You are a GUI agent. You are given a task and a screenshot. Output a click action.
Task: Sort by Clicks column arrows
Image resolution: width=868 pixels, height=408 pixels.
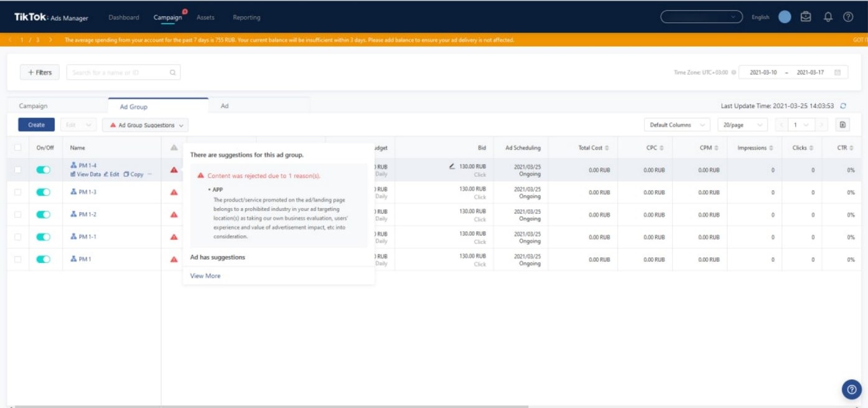pyautogui.click(x=811, y=148)
